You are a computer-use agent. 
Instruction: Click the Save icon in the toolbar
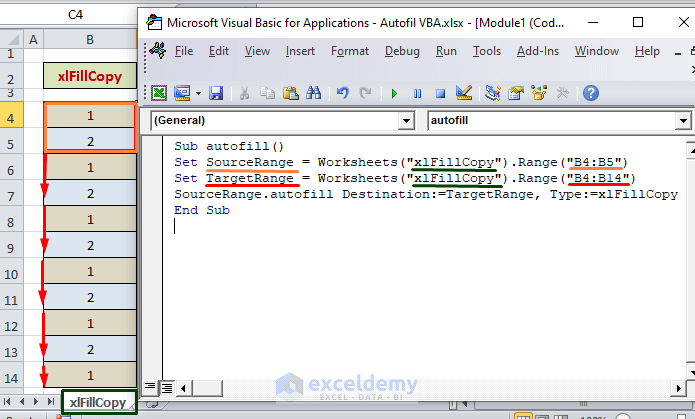tap(215, 93)
